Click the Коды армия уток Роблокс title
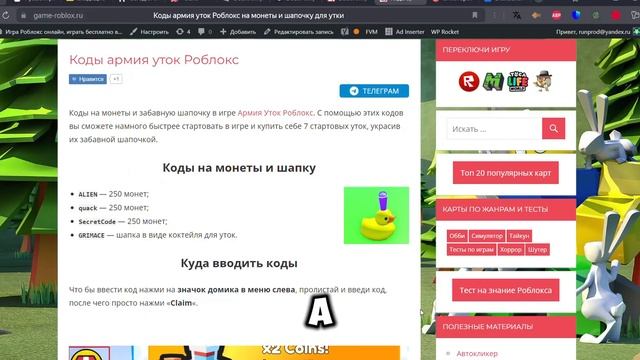 pyautogui.click(x=154, y=60)
